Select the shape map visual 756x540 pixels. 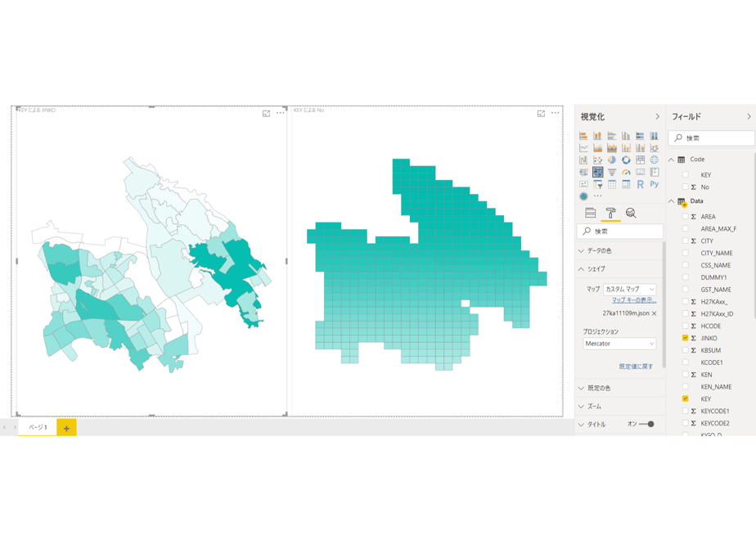click(x=597, y=172)
